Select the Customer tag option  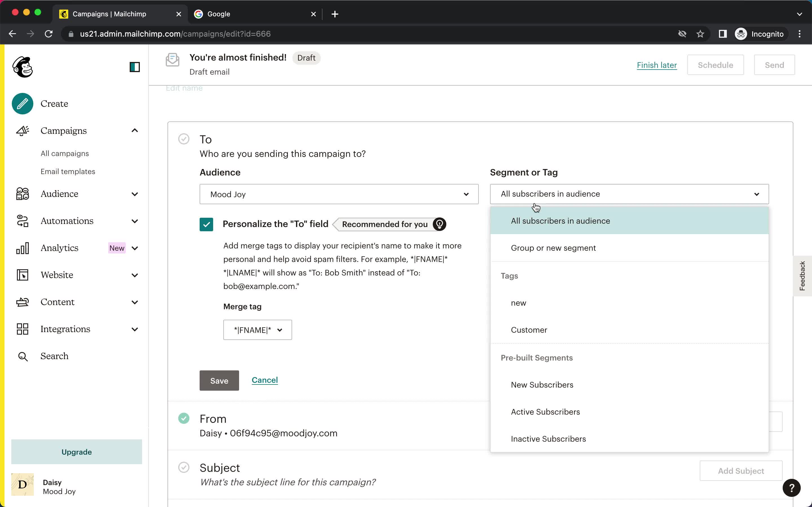[x=528, y=330]
